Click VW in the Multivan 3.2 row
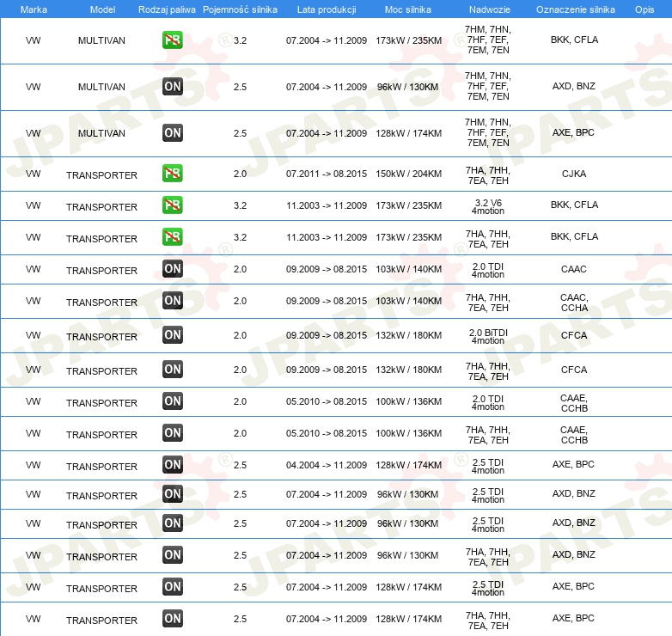The width and height of the screenshot is (672, 636). tap(33, 40)
